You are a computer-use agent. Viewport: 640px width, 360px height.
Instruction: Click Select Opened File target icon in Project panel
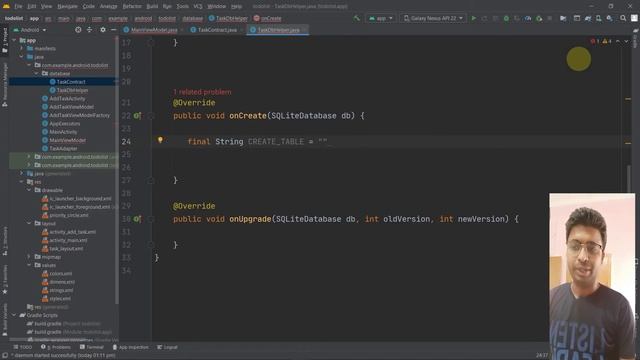point(78,30)
